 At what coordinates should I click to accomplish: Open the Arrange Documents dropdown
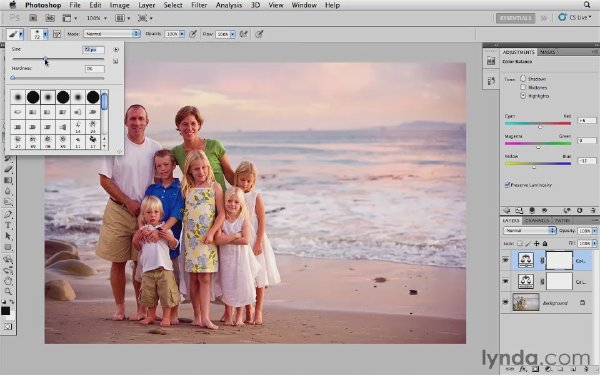pos(123,18)
